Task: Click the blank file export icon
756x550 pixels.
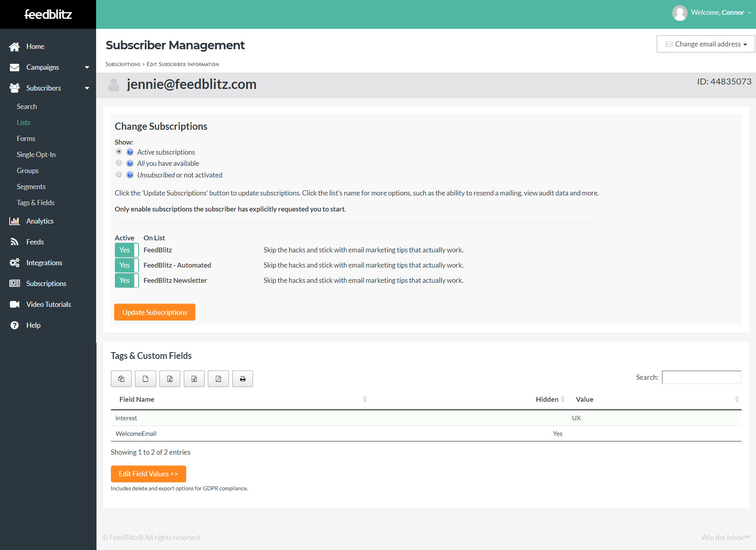Action: click(x=145, y=379)
